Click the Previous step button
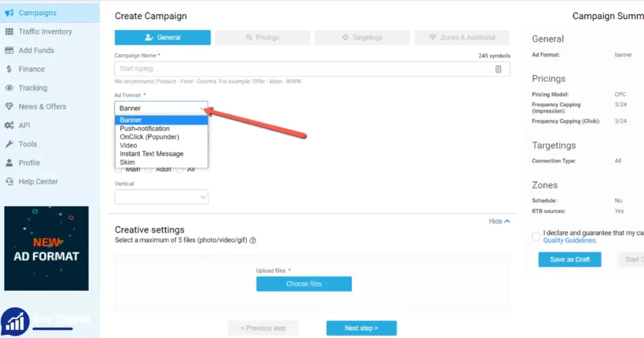Image resolution: width=644 pixels, height=338 pixels. tap(264, 328)
